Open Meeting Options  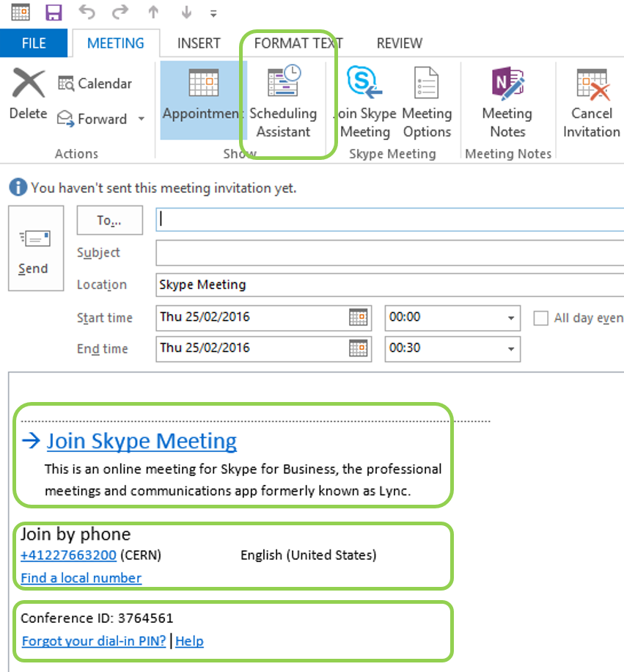pyautogui.click(x=427, y=101)
